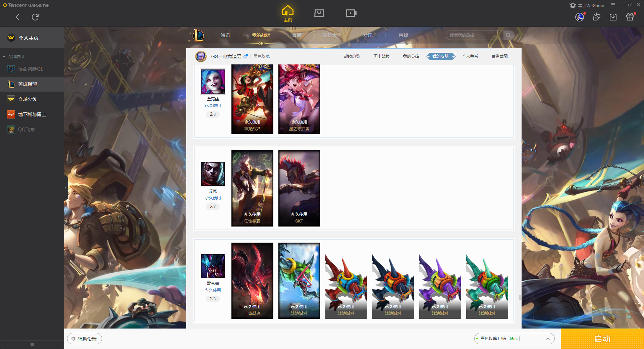Click the search magnifier icon
644x349 pixels.
(x=508, y=35)
